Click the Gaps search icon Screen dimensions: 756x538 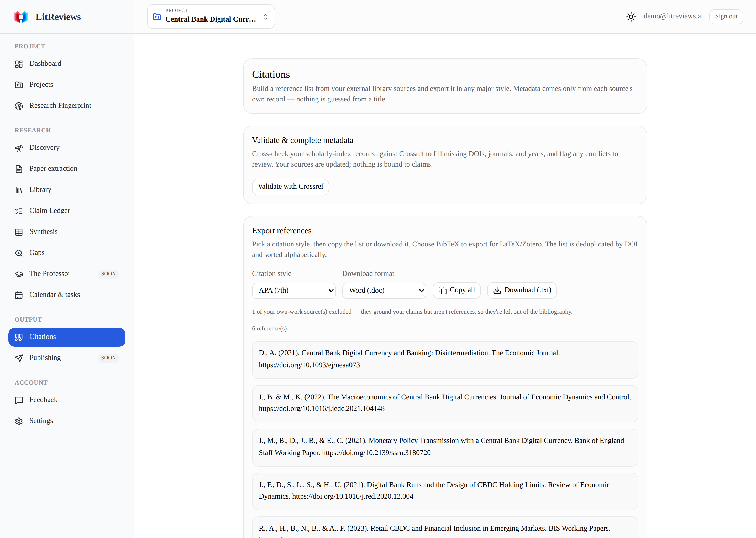[x=19, y=253]
